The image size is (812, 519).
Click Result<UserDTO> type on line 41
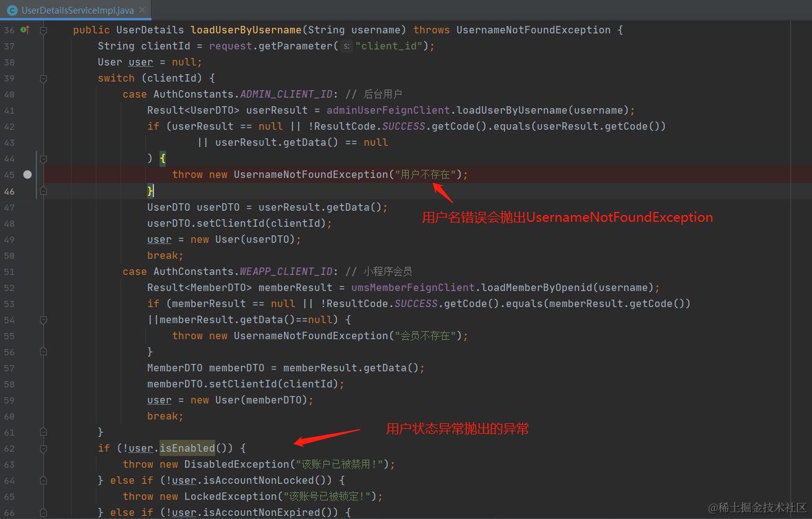click(194, 110)
